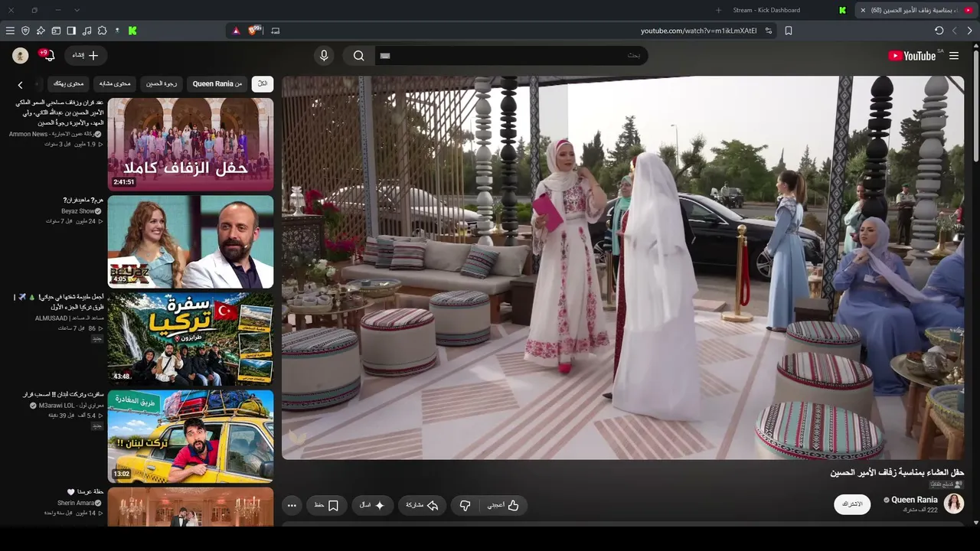Click the Ask sparkle button
The height and width of the screenshot is (551, 980).
(x=372, y=505)
